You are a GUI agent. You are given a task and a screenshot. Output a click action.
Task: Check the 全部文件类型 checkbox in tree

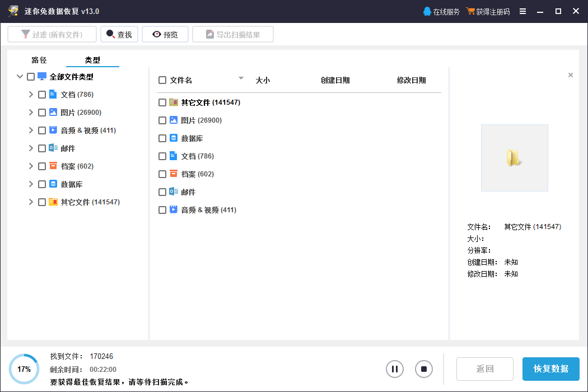pyautogui.click(x=31, y=77)
